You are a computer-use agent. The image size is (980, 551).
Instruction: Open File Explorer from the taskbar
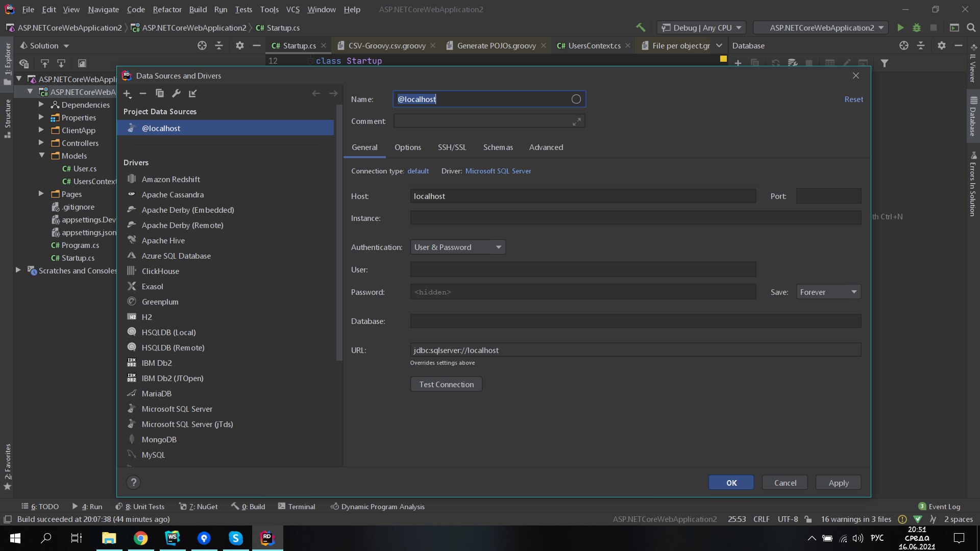[x=109, y=538]
